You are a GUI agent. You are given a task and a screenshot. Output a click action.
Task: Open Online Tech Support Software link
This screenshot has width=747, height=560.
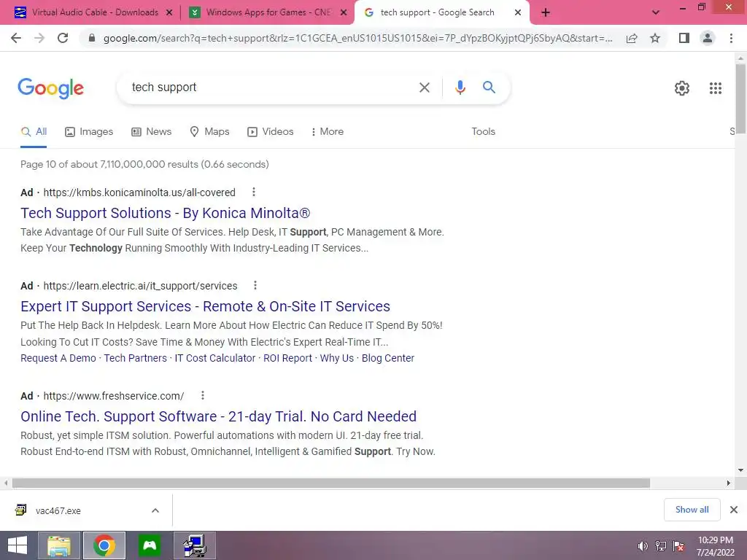pos(219,416)
